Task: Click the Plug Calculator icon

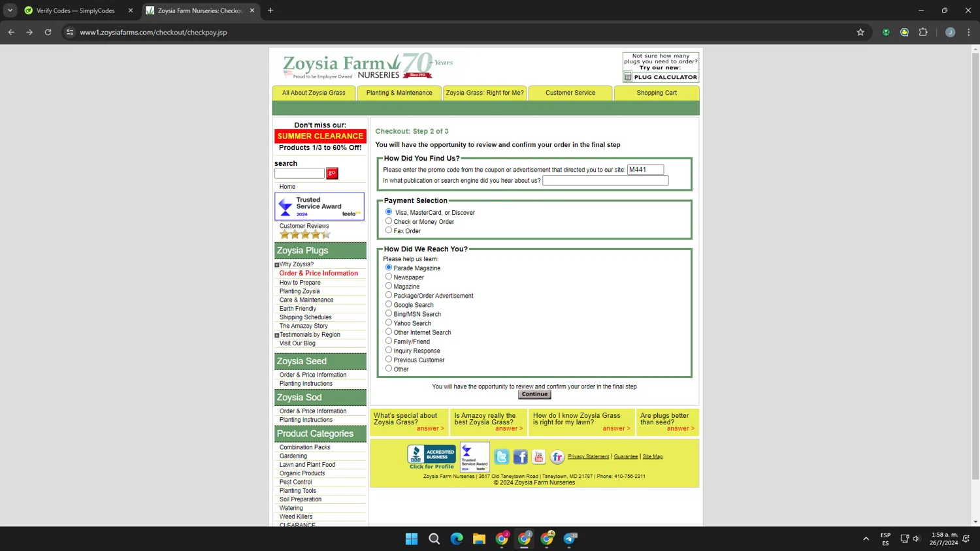Action: (628, 77)
